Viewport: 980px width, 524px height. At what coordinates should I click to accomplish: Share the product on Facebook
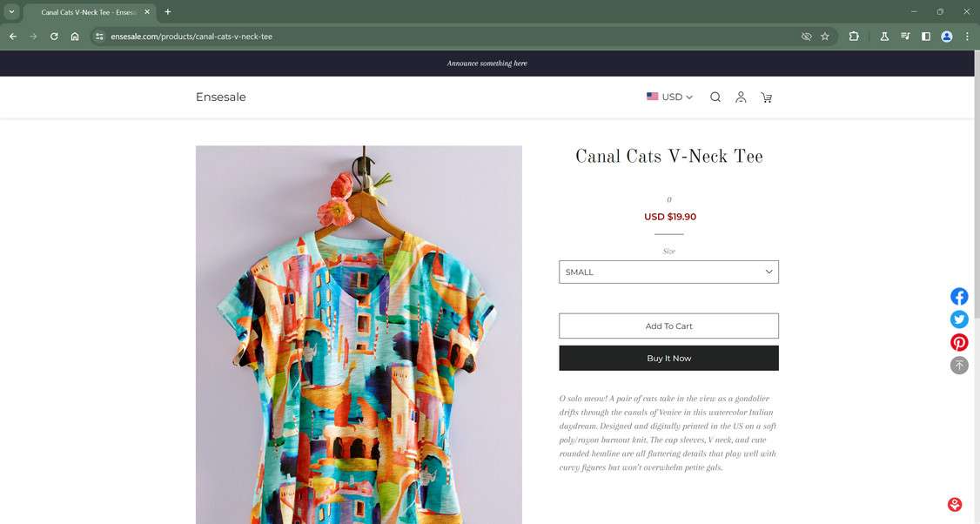pos(958,296)
